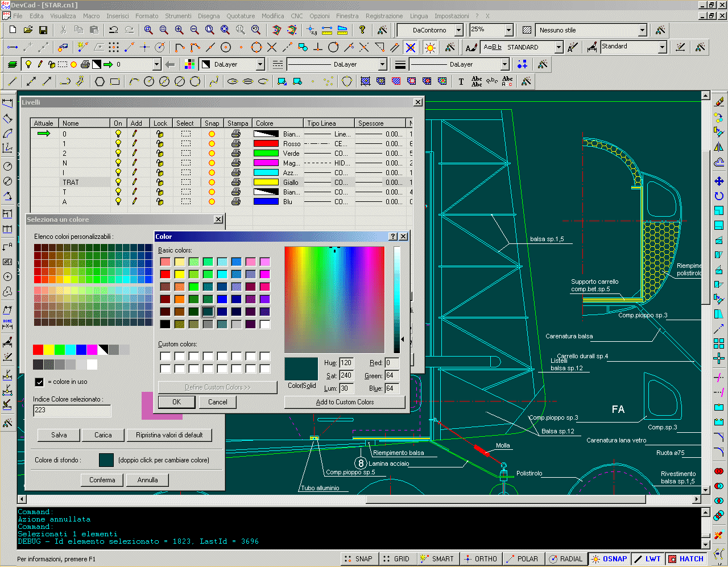Open the Disegna menu
Viewport: 728px width, 567px height.
[209, 15]
